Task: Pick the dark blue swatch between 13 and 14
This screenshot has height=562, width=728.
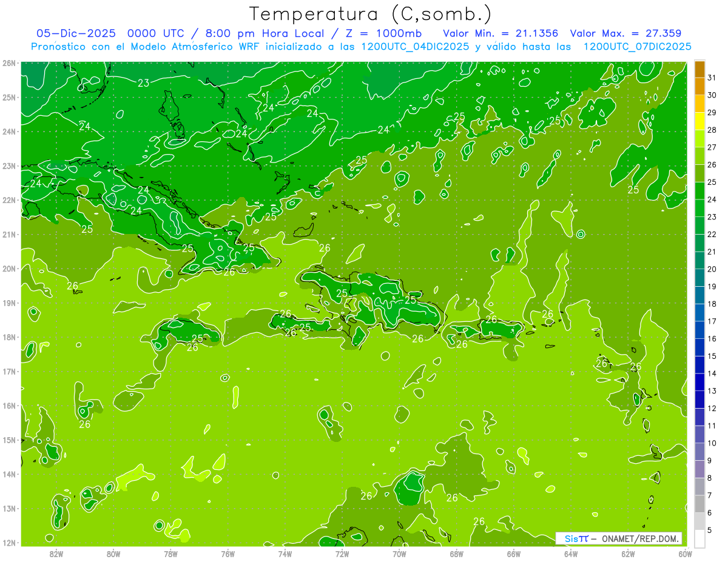Action: pyautogui.click(x=699, y=382)
